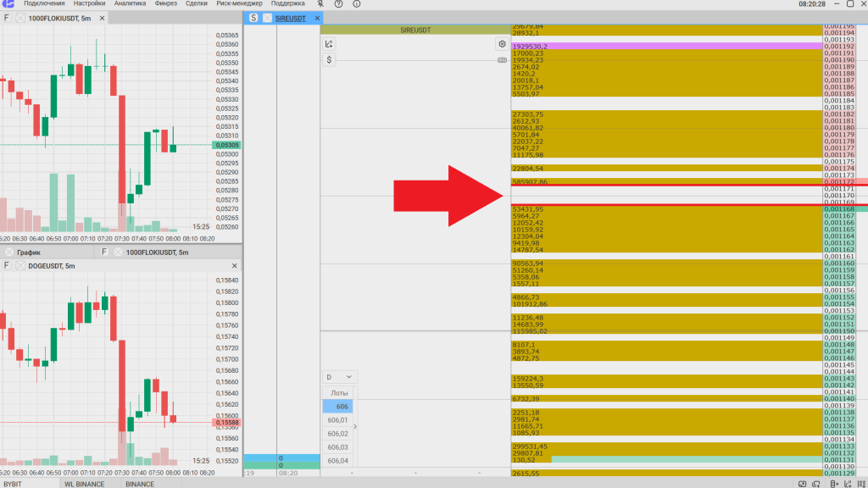Open order book settings with the gear icon
This screenshot has height=488, width=868.
pos(502,43)
